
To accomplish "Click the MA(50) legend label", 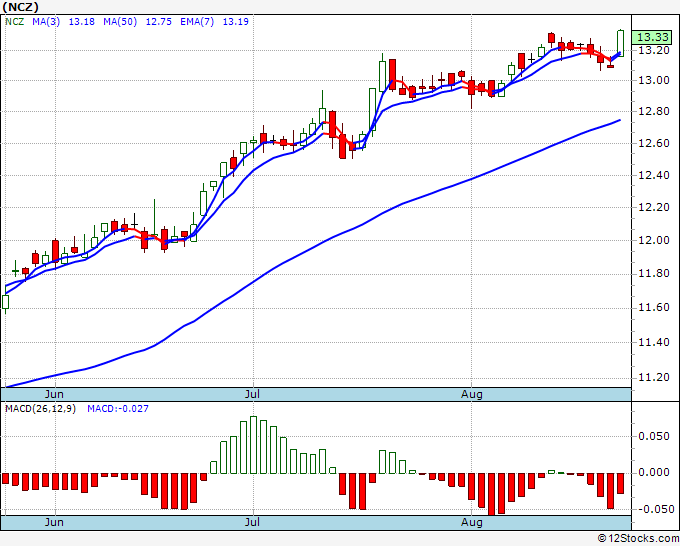I will [x=120, y=21].
